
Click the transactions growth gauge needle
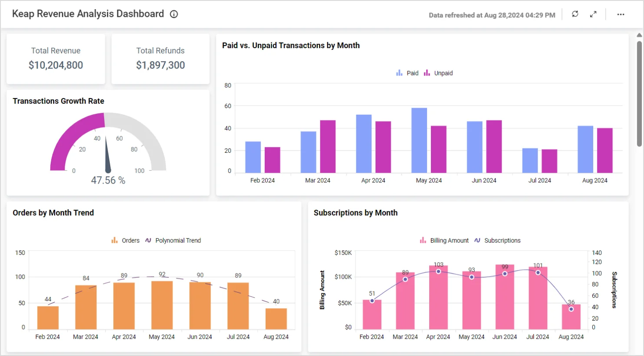[x=107, y=156]
